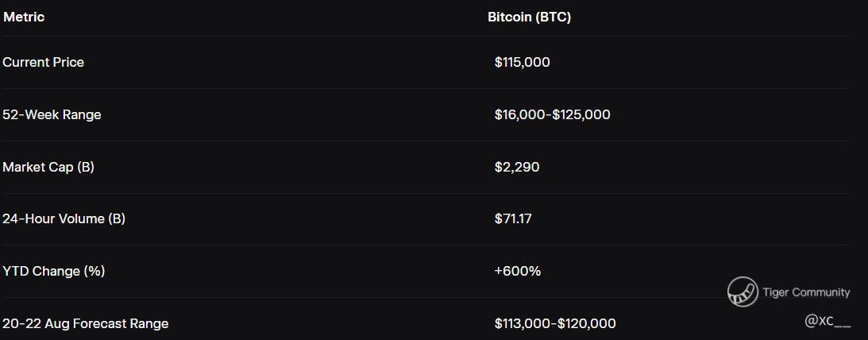Select the 20-22 Aug Forecast Range label
This screenshot has width=868, height=340.
pyautogui.click(x=85, y=323)
